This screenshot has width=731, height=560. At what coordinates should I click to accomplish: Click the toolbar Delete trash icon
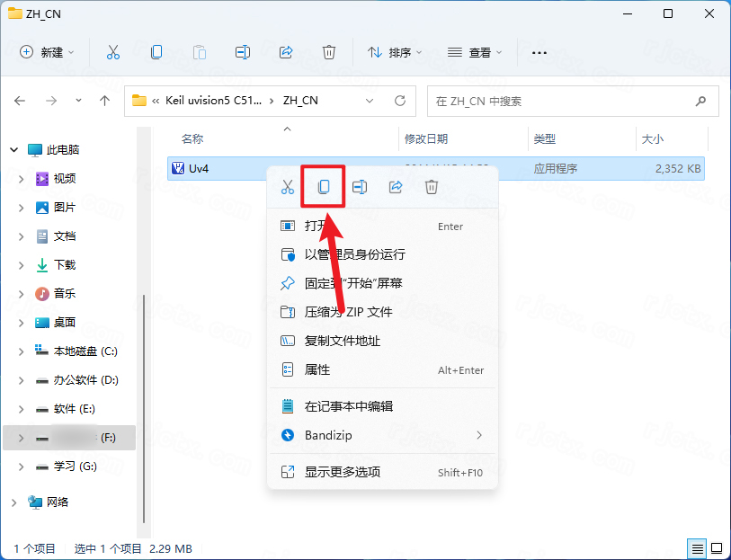tap(329, 52)
